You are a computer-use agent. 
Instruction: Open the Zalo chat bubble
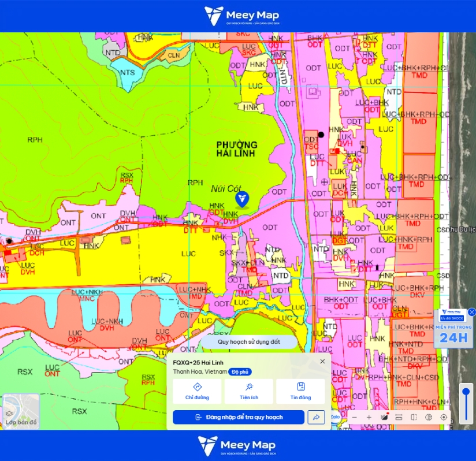(x=335, y=417)
